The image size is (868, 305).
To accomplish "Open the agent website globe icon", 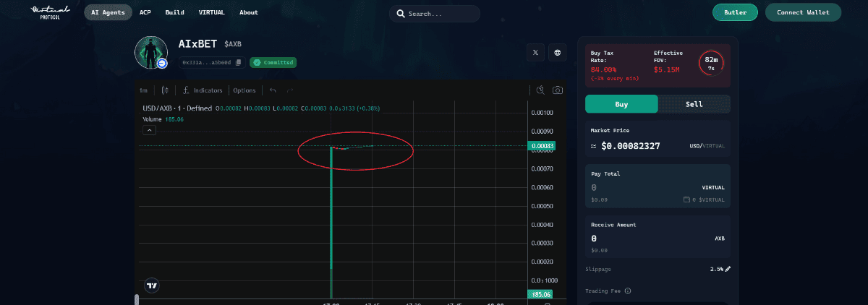I will (x=557, y=53).
